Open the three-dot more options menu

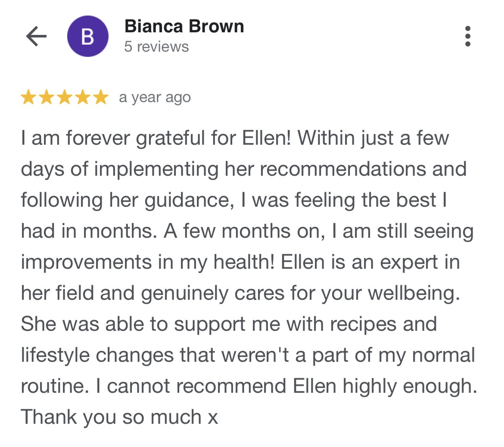[468, 36]
